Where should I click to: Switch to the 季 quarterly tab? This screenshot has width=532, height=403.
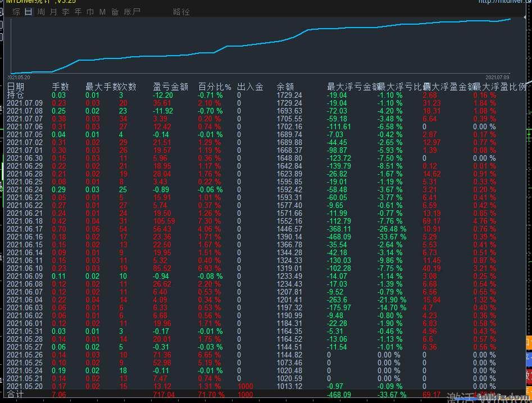coord(66,12)
